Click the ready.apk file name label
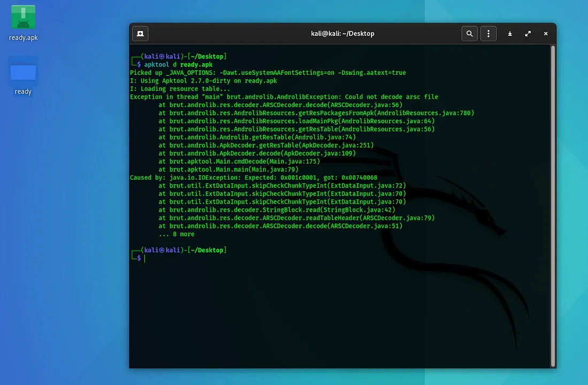 [23, 38]
